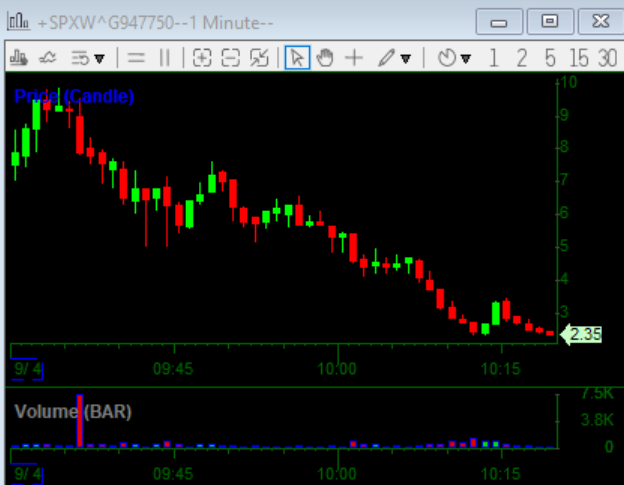Switch to 30 minute interval
Image resolution: width=624 pixels, height=485 pixels.
pyautogui.click(x=608, y=58)
